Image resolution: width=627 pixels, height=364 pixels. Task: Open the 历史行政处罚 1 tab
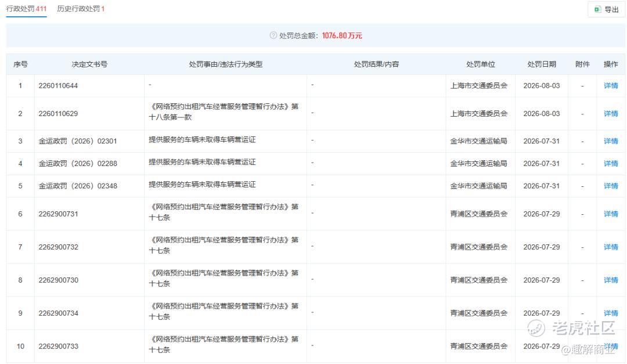click(x=81, y=9)
